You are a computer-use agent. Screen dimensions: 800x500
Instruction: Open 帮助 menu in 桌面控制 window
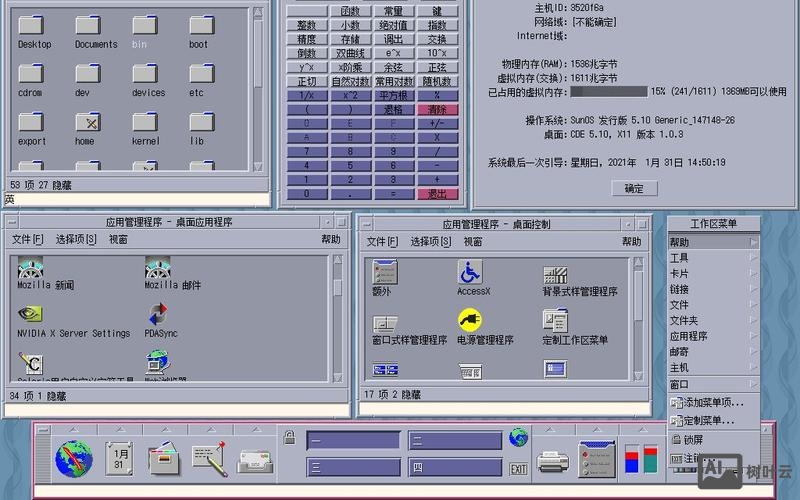(631, 241)
